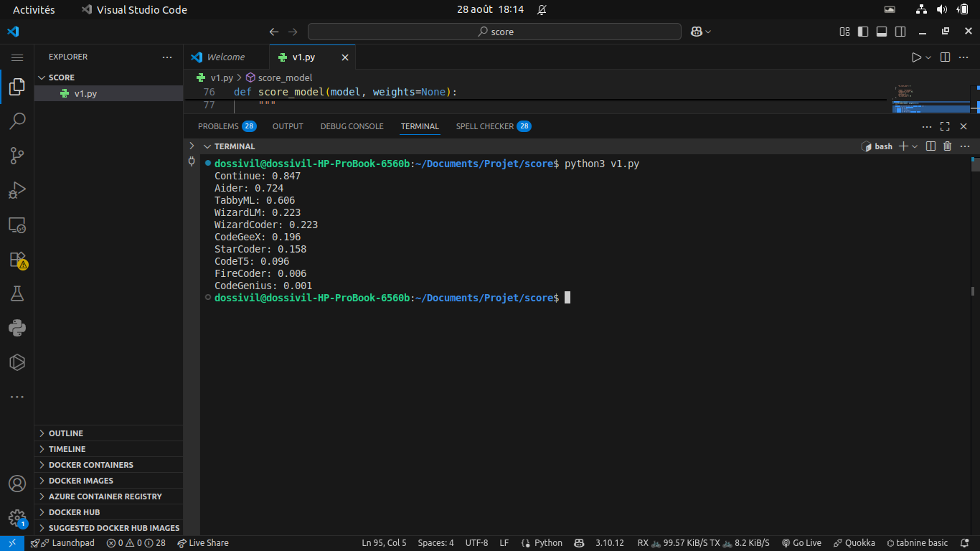This screenshot has width=980, height=551.
Task: Kill the terminal with trash icon
Action: 947,146
